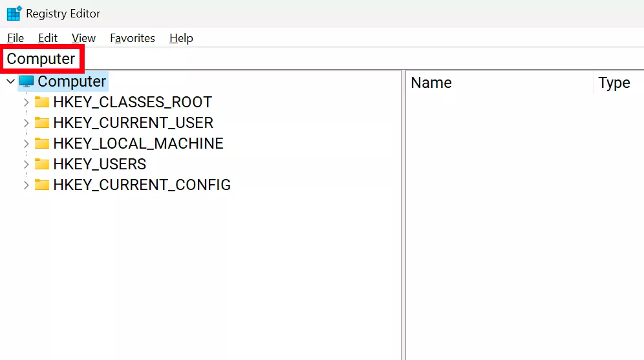Viewport: 644px width, 360px height.
Task: Click the folder icon beside HKEY_LOCAL_MACHINE
Action: (42, 143)
